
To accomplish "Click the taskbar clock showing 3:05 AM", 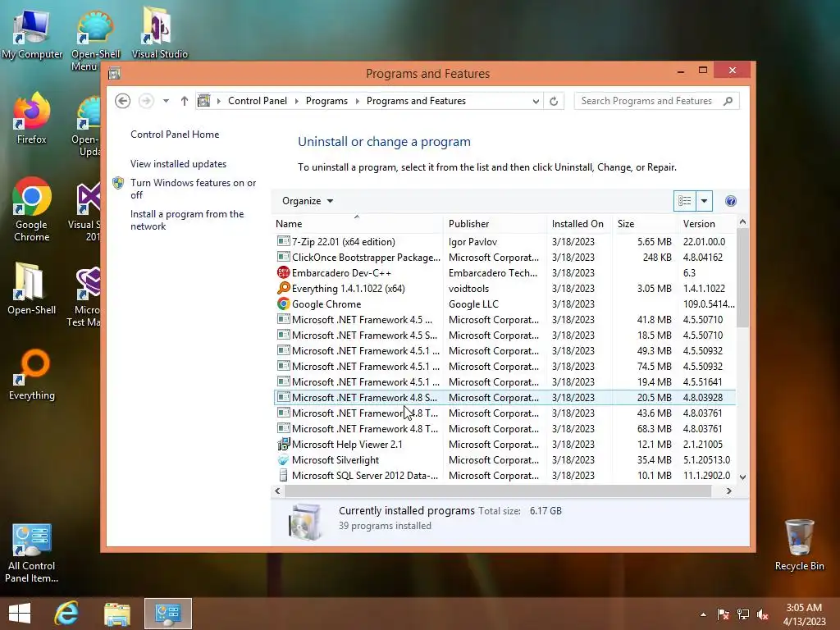I will (x=804, y=614).
